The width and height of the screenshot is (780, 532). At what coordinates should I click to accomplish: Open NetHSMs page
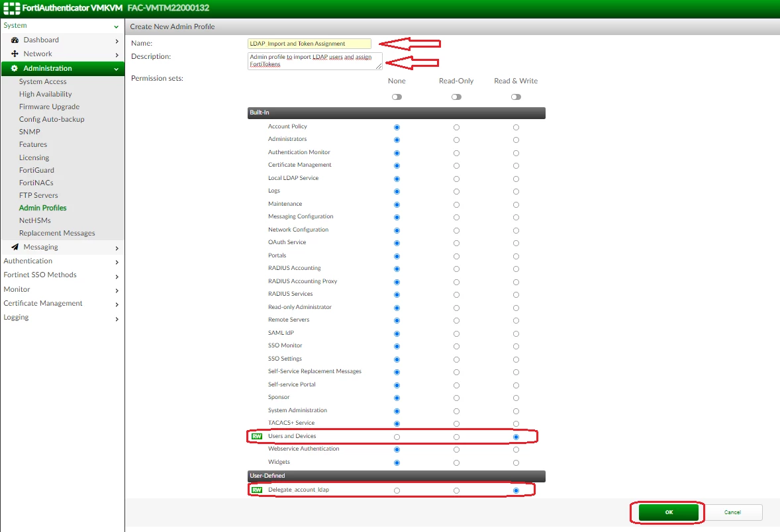[35, 220]
